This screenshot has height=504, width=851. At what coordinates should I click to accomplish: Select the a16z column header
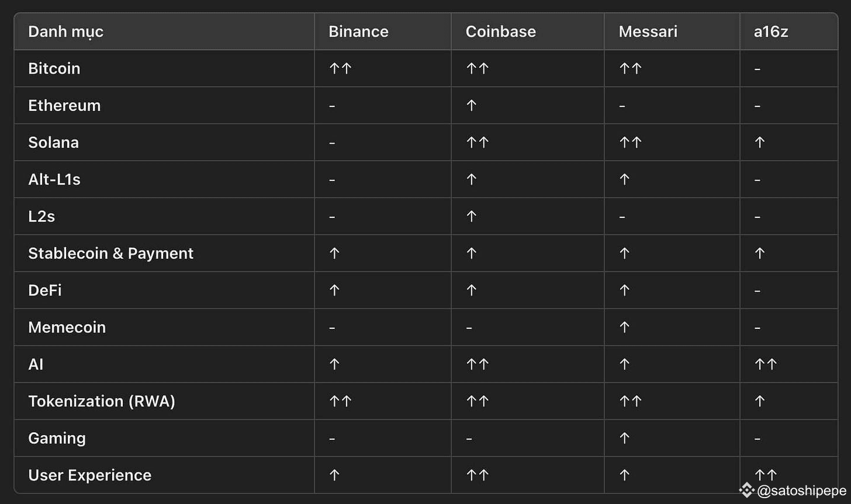coord(771,32)
